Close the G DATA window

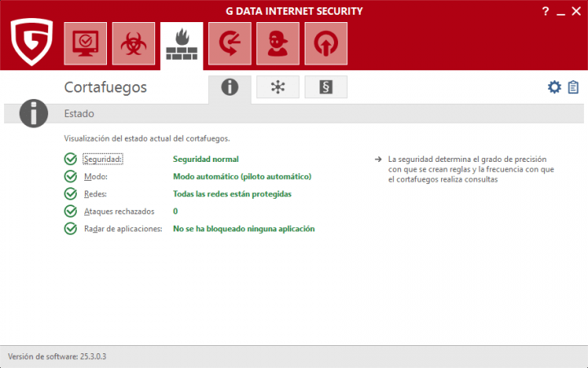(x=577, y=11)
